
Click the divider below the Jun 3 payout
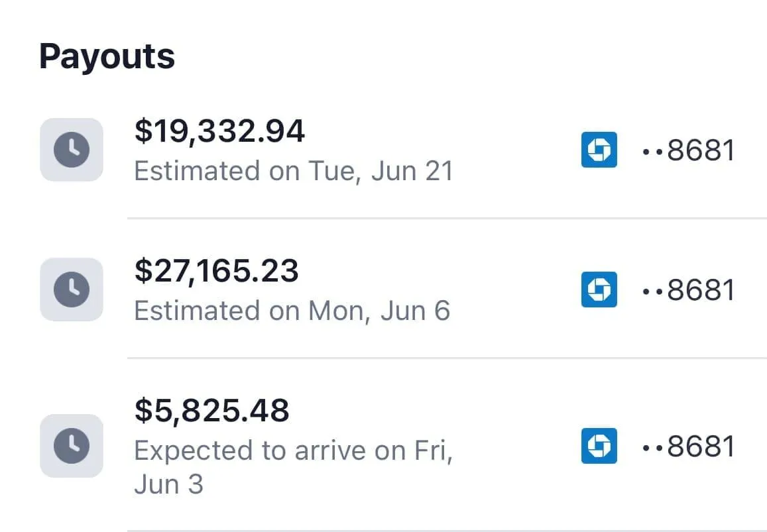point(446,530)
